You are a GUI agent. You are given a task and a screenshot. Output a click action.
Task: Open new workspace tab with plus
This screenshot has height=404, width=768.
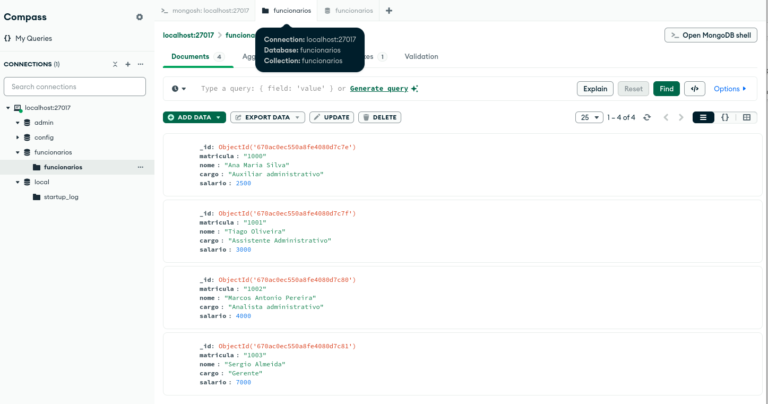pyautogui.click(x=389, y=10)
